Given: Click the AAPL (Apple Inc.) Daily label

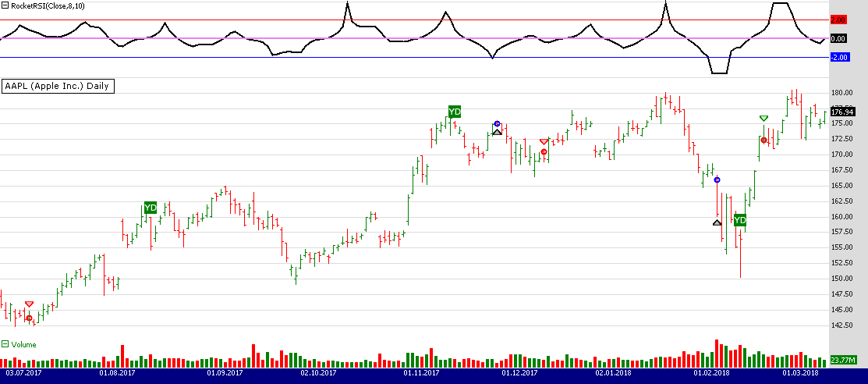Looking at the screenshot, I should point(58,86).
